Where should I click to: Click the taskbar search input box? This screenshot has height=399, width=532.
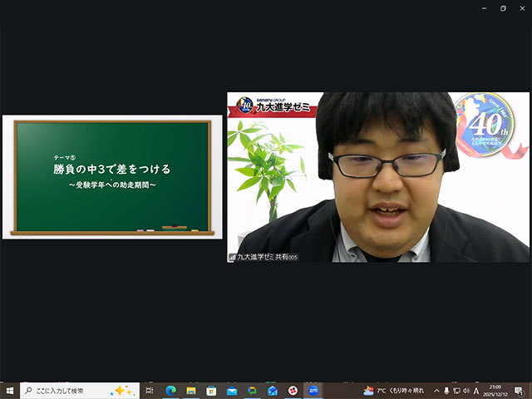pyautogui.click(x=79, y=391)
